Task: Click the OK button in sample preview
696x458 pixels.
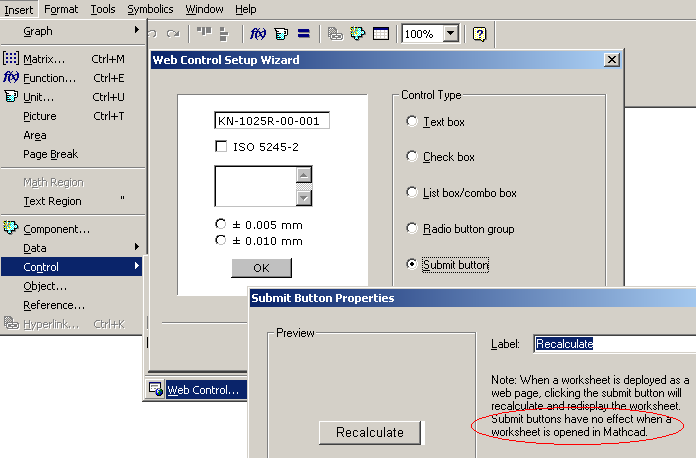Action: [x=261, y=268]
